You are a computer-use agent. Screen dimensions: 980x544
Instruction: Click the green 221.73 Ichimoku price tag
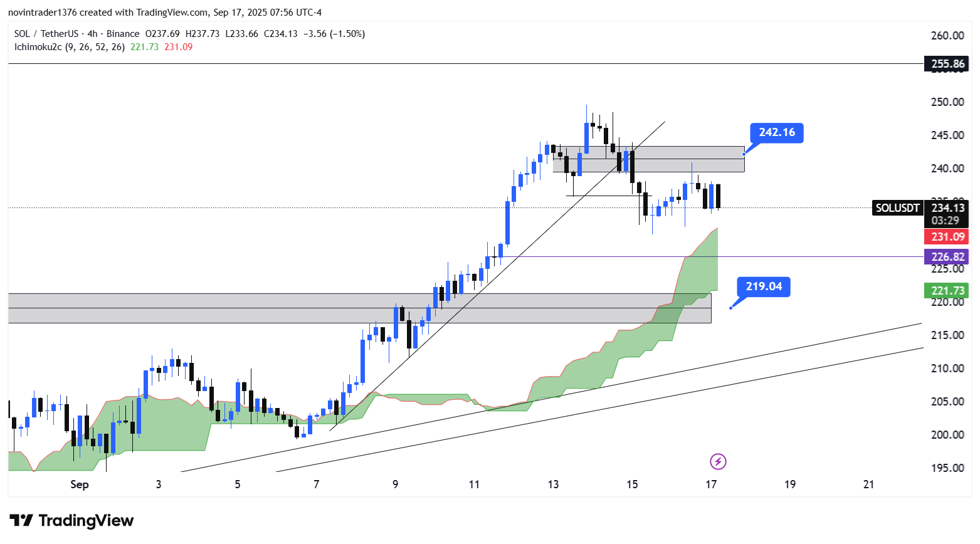pyautogui.click(x=947, y=290)
